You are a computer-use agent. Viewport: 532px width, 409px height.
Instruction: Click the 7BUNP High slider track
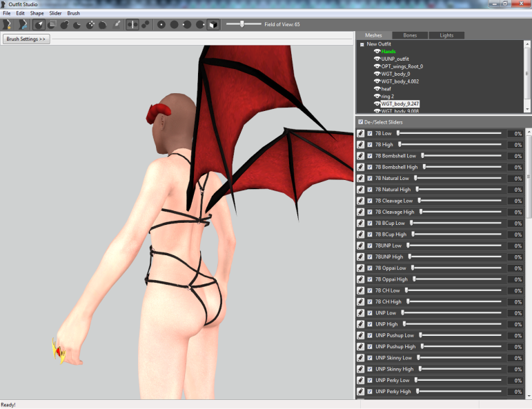pos(455,257)
